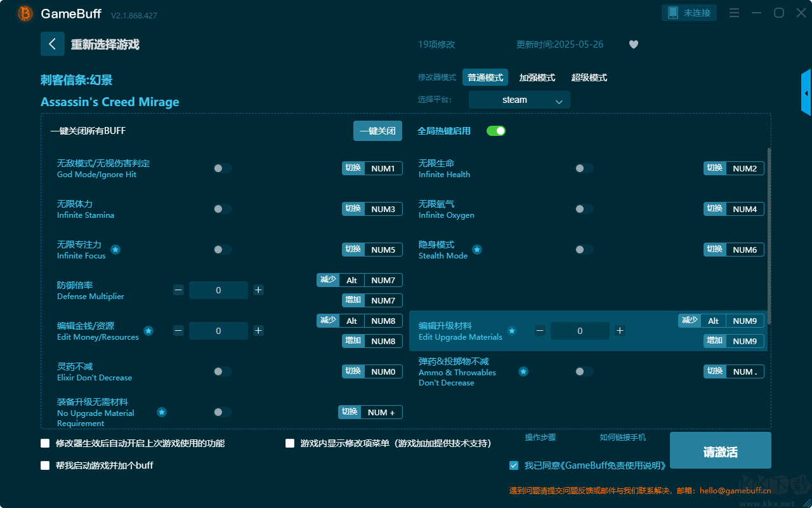Screen dimensions: 812x508
Task: Click the NUM1 hotkey for God Mode
Action: pyautogui.click(x=383, y=168)
